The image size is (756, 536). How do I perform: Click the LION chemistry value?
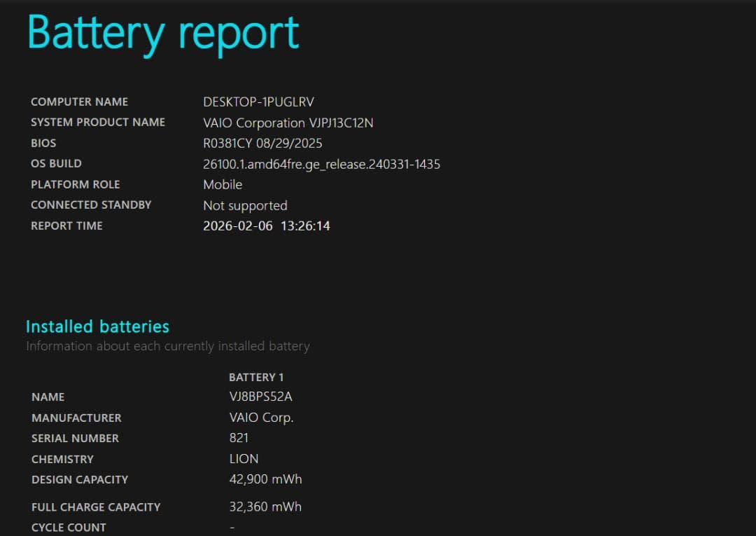coord(244,459)
